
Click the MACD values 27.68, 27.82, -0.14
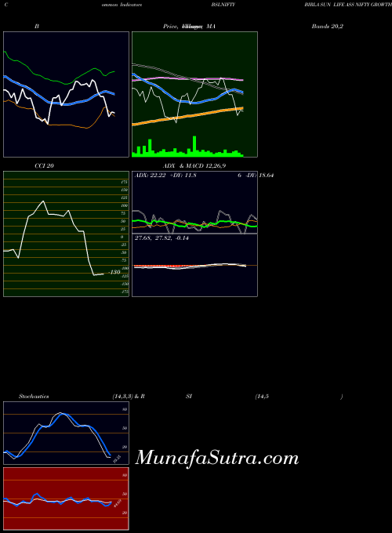[162, 238]
